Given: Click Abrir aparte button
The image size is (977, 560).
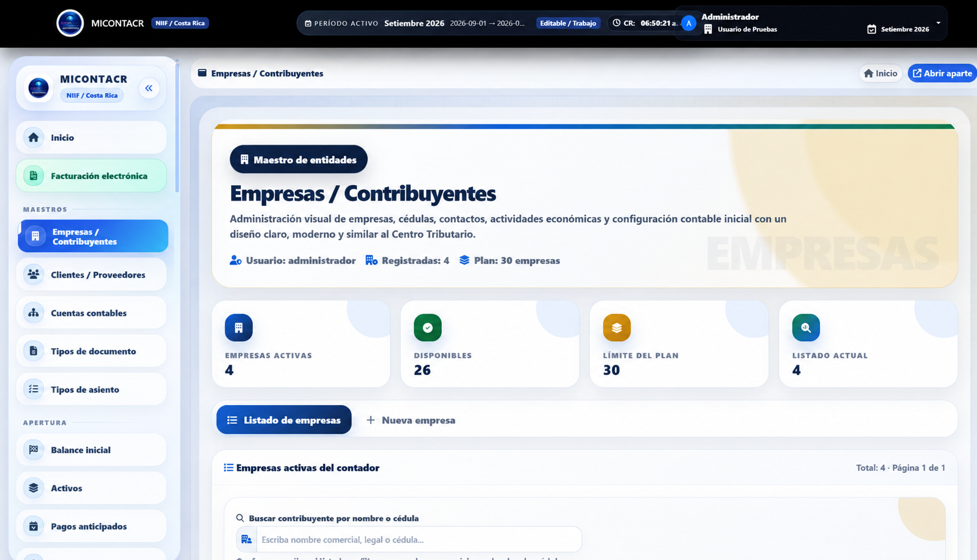Looking at the screenshot, I should [942, 73].
